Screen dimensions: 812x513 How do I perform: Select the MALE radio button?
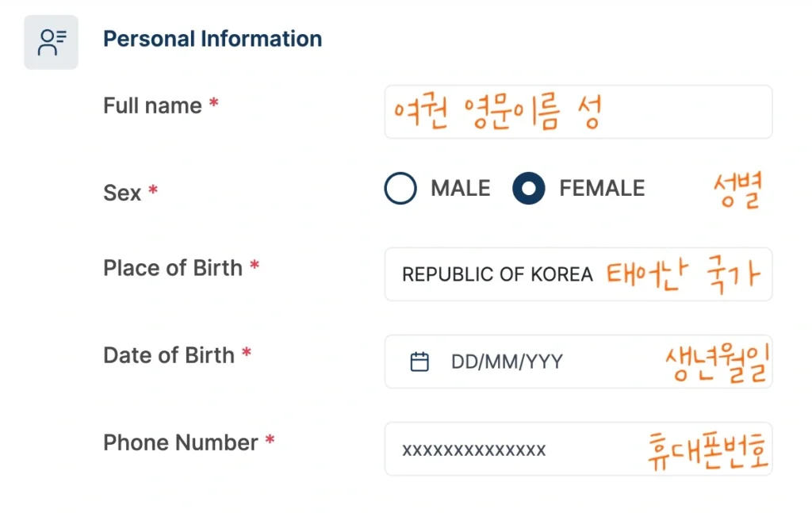400,189
